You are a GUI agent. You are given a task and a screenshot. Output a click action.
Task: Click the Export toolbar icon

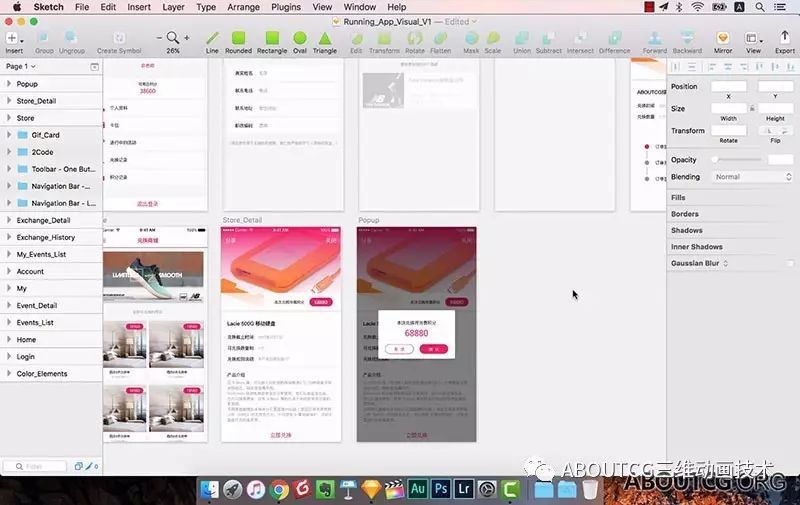click(x=785, y=38)
